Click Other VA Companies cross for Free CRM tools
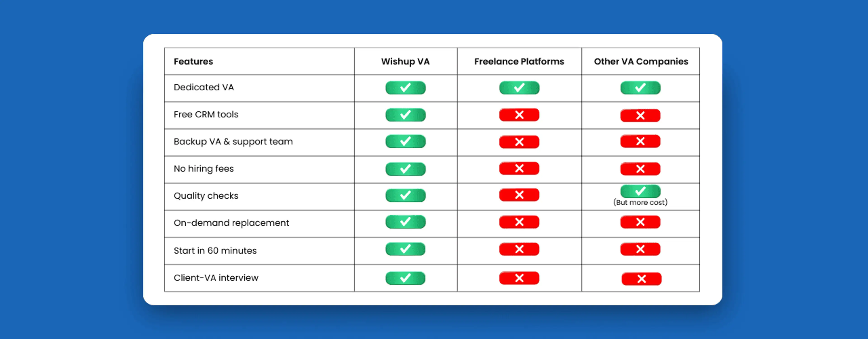This screenshot has width=868, height=339. (640, 115)
